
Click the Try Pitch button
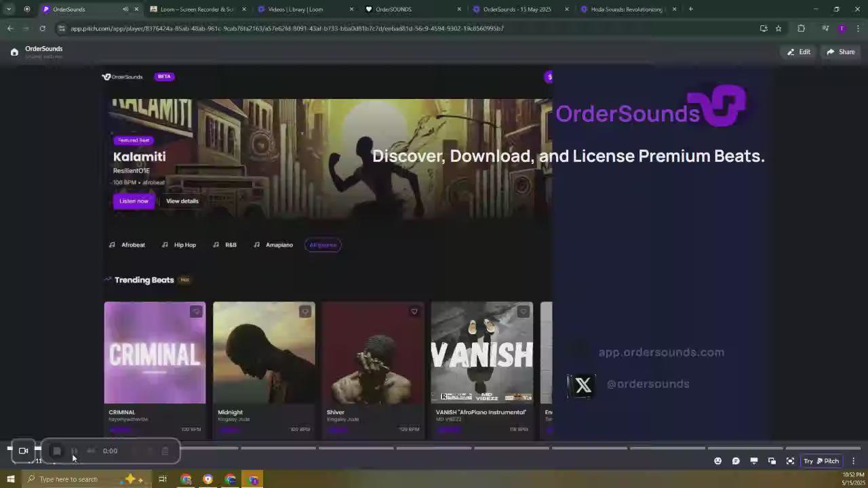(821, 461)
